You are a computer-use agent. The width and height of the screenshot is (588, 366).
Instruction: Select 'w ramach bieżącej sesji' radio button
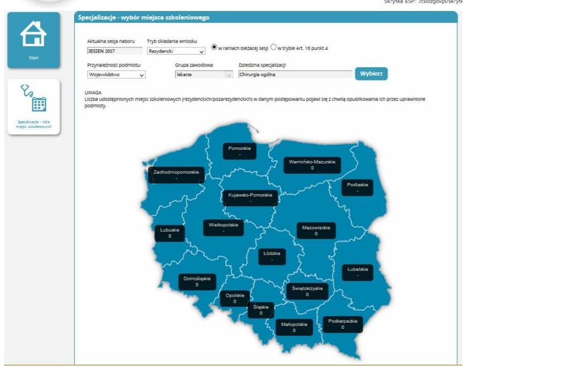214,47
